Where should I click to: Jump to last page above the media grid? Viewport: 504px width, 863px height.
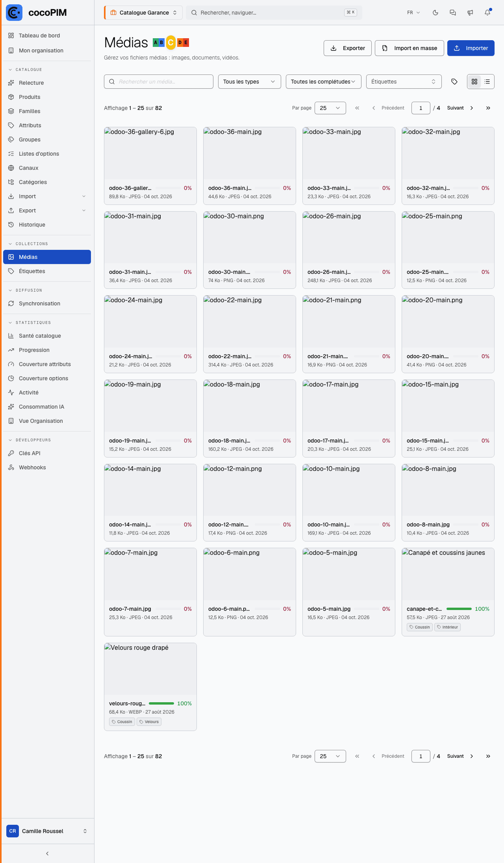[x=488, y=108]
